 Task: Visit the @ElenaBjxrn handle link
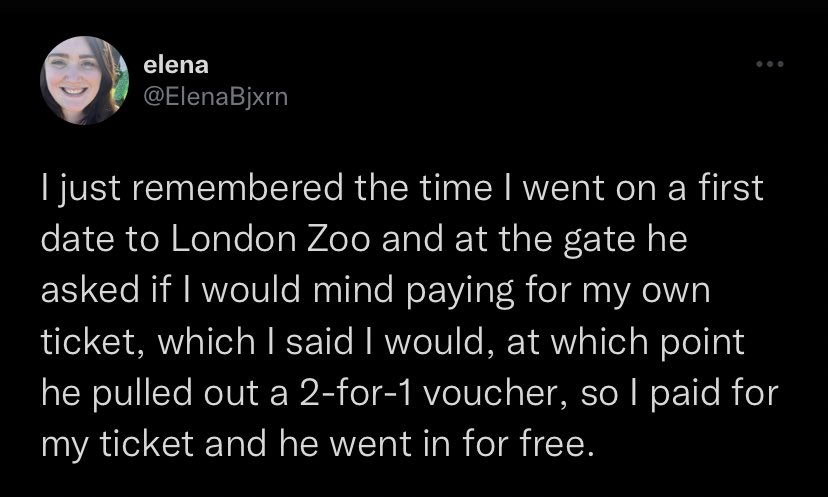coord(216,96)
